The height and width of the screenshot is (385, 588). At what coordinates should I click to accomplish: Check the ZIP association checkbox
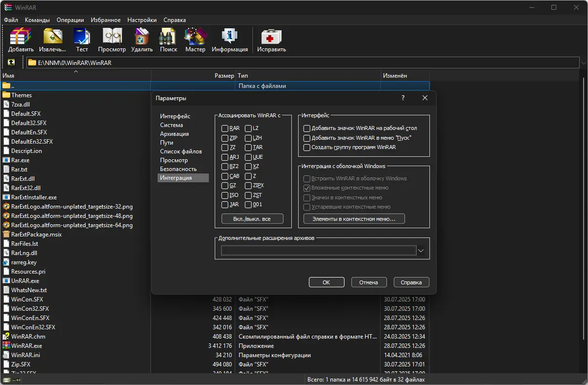tap(225, 138)
